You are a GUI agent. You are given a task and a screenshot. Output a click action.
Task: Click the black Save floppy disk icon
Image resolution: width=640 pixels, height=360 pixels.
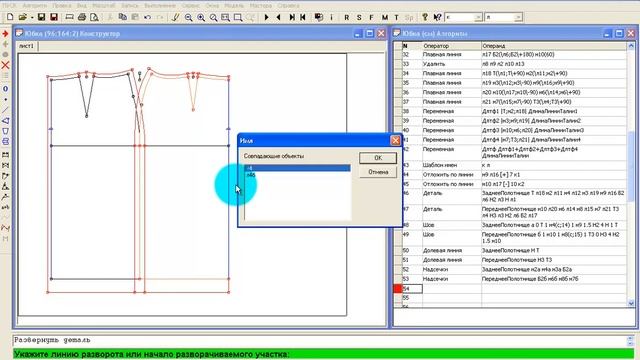(x=41, y=17)
